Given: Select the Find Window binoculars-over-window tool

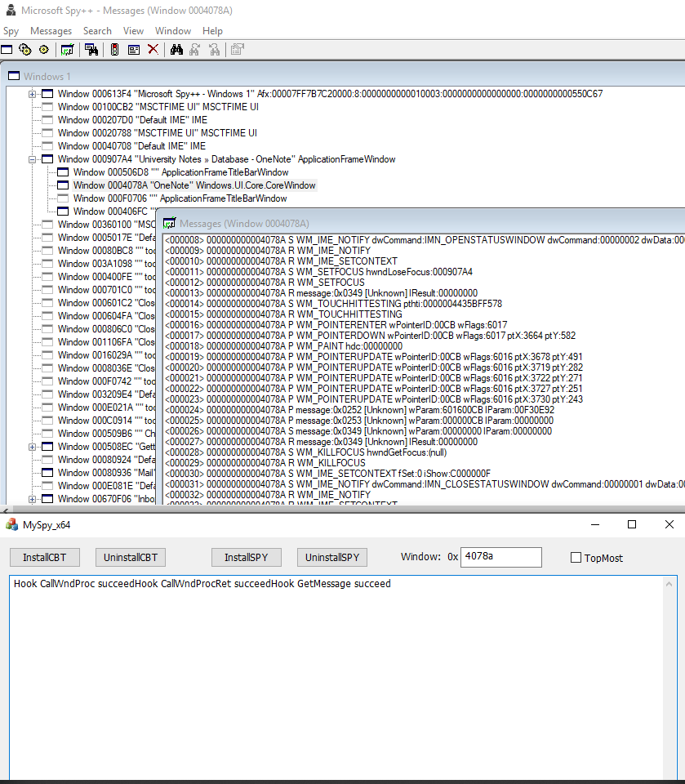Looking at the screenshot, I should point(91,50).
